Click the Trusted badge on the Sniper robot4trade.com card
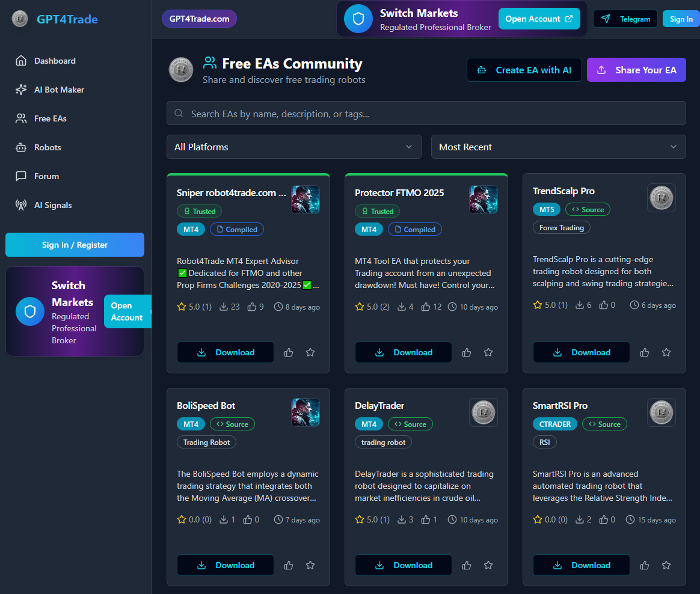 coord(200,211)
